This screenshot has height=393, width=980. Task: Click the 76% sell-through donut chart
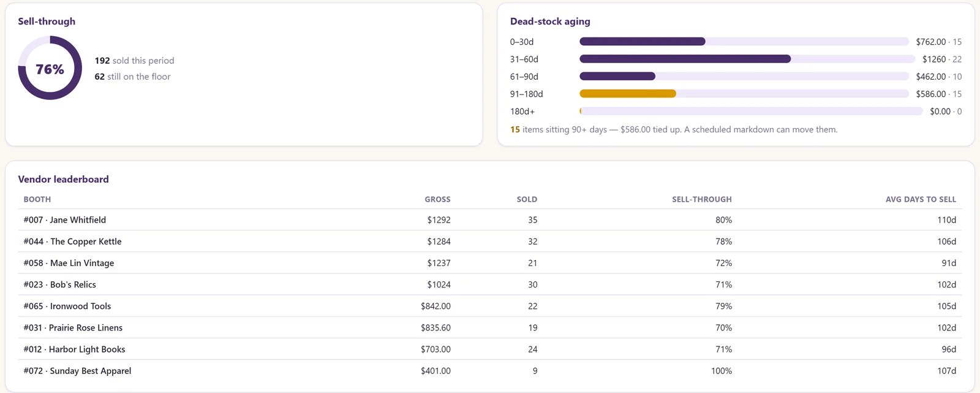[50, 68]
